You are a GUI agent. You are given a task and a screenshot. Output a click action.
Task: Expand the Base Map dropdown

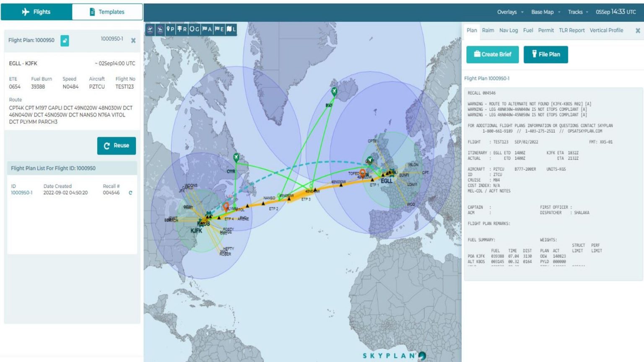point(543,12)
